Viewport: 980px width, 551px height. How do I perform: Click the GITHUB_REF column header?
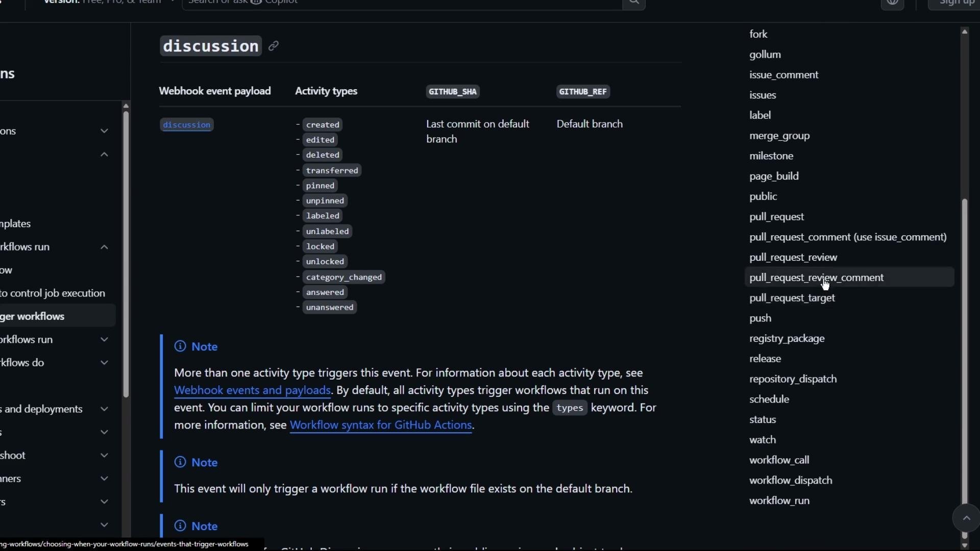[x=583, y=92]
